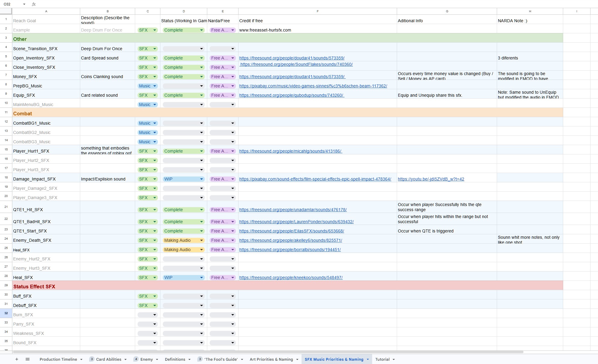598x364 pixels.
Task: Select column A header
Action: 46,11
